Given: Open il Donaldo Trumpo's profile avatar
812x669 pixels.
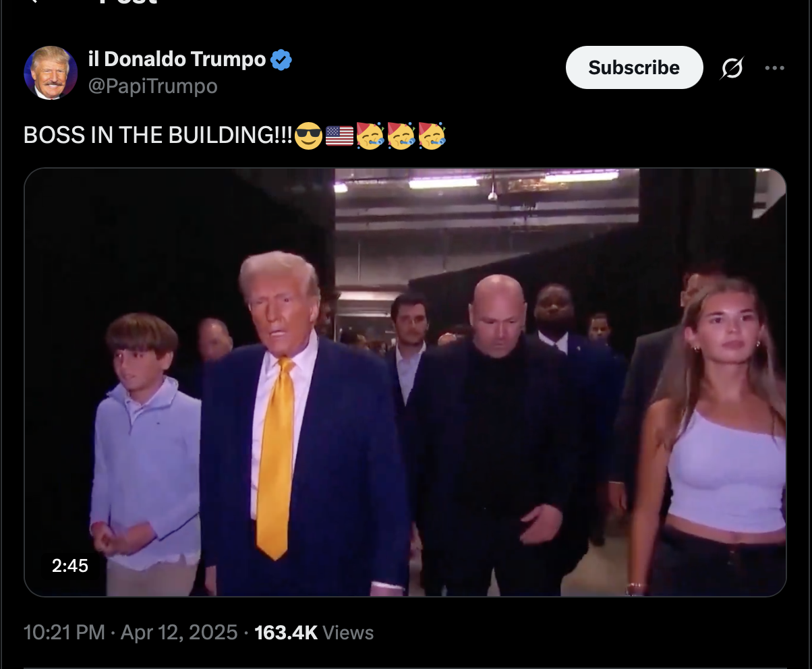Looking at the screenshot, I should (x=51, y=73).
